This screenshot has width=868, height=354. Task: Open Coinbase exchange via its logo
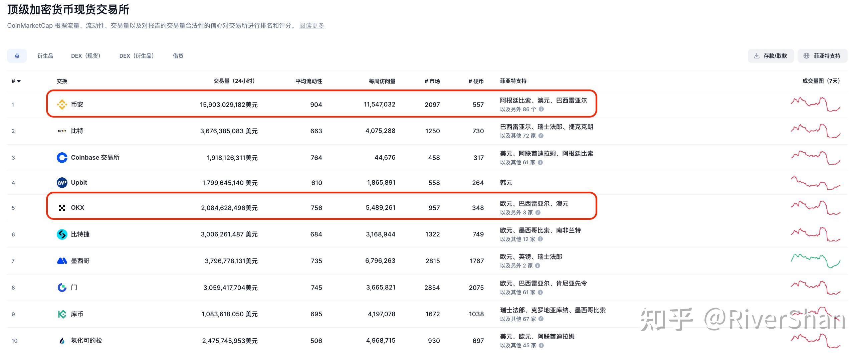62,157
